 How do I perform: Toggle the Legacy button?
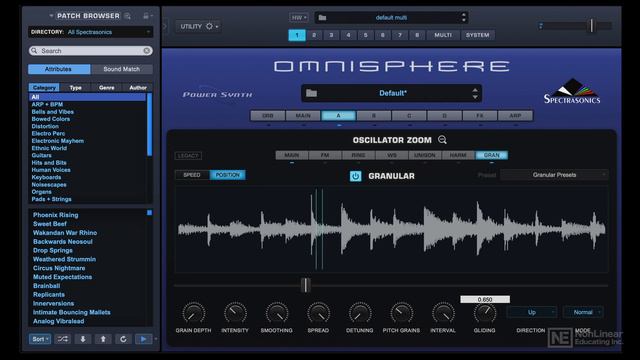188,156
